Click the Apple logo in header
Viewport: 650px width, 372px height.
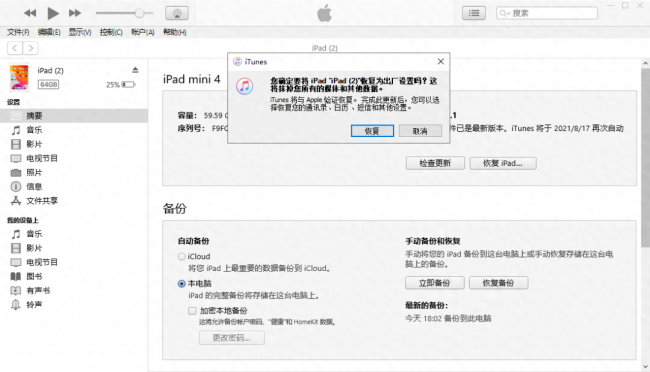tap(325, 13)
